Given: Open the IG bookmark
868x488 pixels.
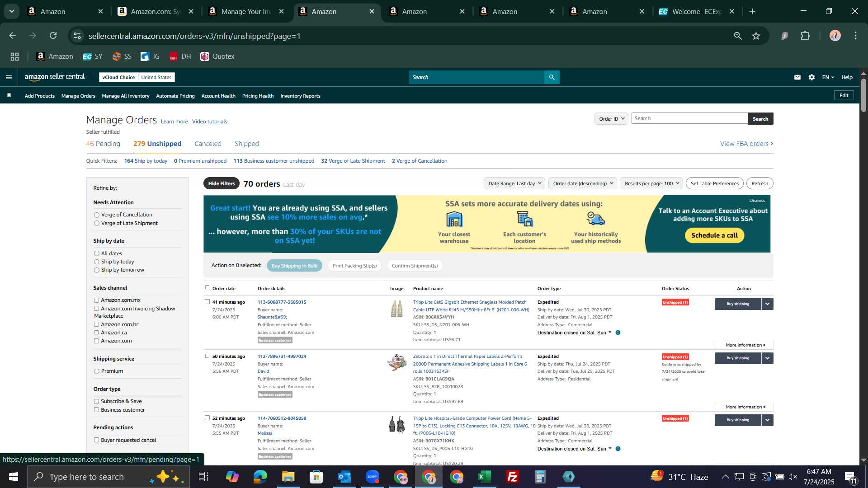Looking at the screenshot, I should pos(150,56).
